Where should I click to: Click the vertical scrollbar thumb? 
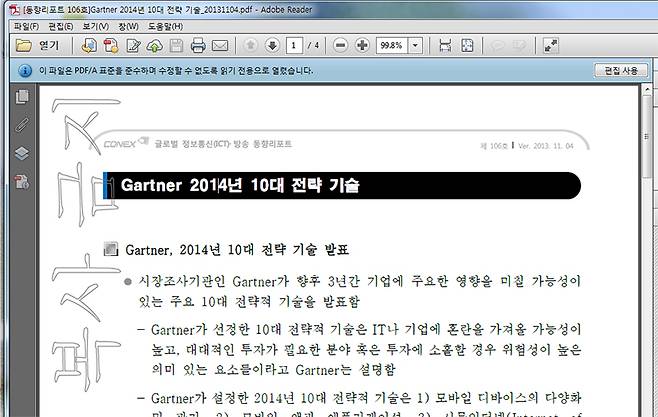point(647,137)
